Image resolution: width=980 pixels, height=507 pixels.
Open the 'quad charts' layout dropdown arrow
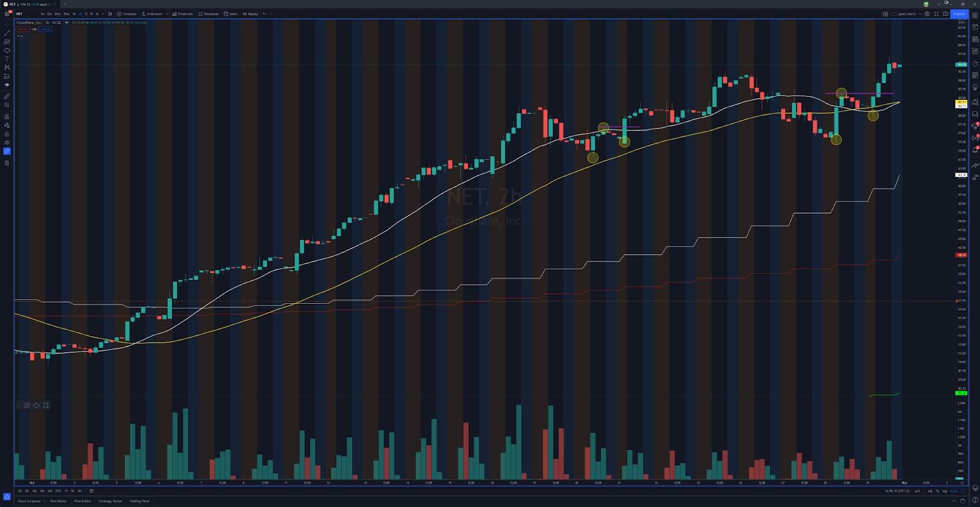point(920,13)
